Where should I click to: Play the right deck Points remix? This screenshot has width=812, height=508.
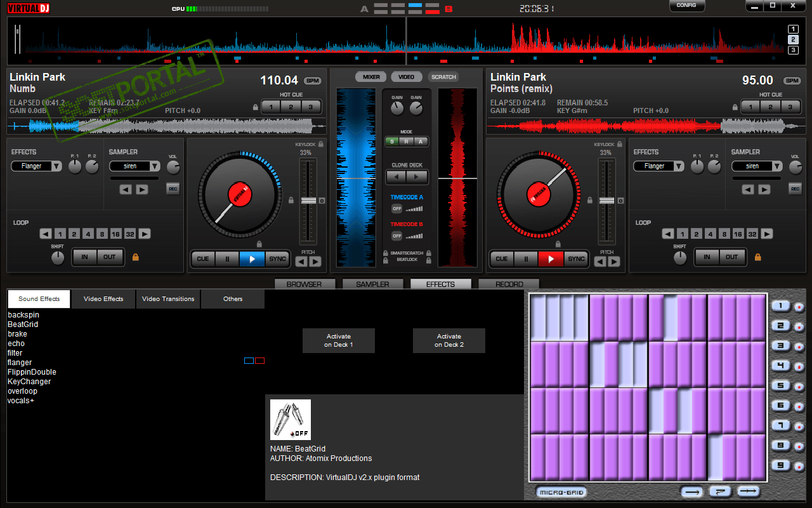pyautogui.click(x=551, y=259)
